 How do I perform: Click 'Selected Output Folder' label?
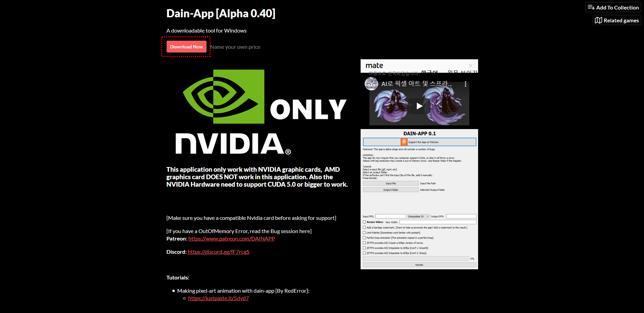tap(432, 190)
